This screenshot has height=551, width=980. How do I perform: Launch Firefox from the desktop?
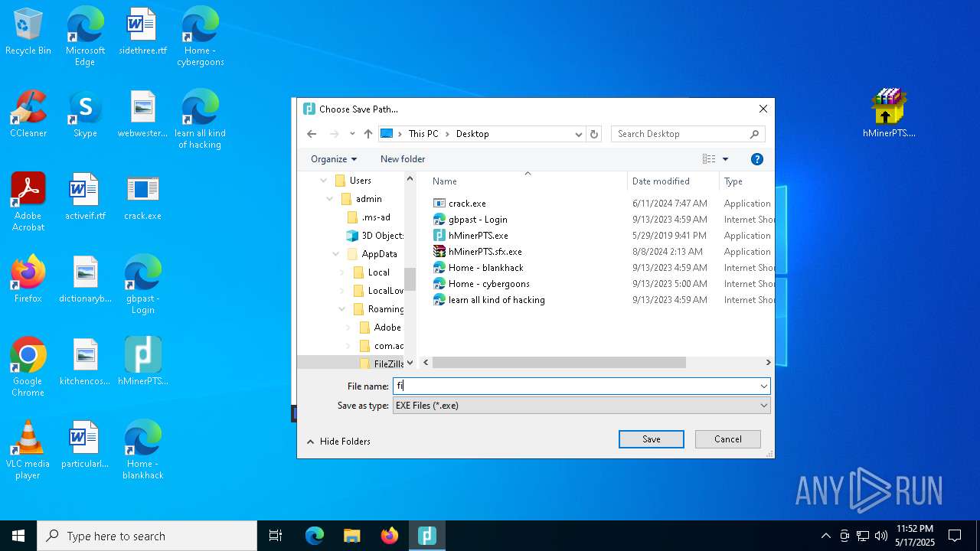click(x=28, y=280)
